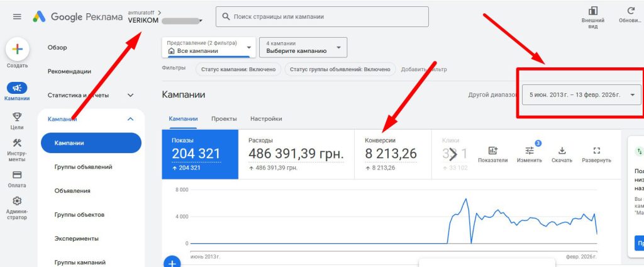This screenshot has width=644, height=267.
Task: Select the Расходы metric card
Action: tap(296, 154)
